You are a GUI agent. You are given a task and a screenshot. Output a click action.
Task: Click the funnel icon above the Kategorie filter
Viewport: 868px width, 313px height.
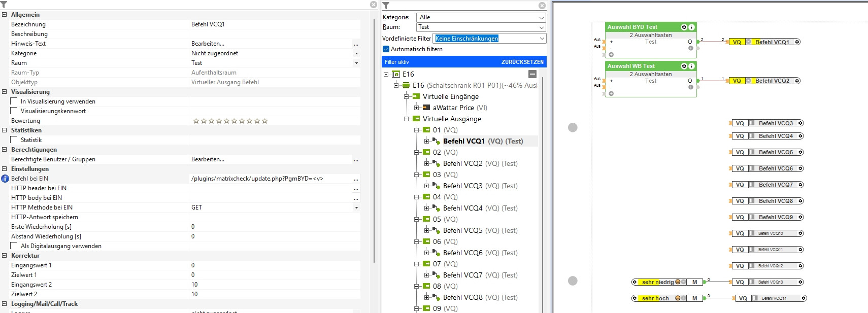[386, 5]
